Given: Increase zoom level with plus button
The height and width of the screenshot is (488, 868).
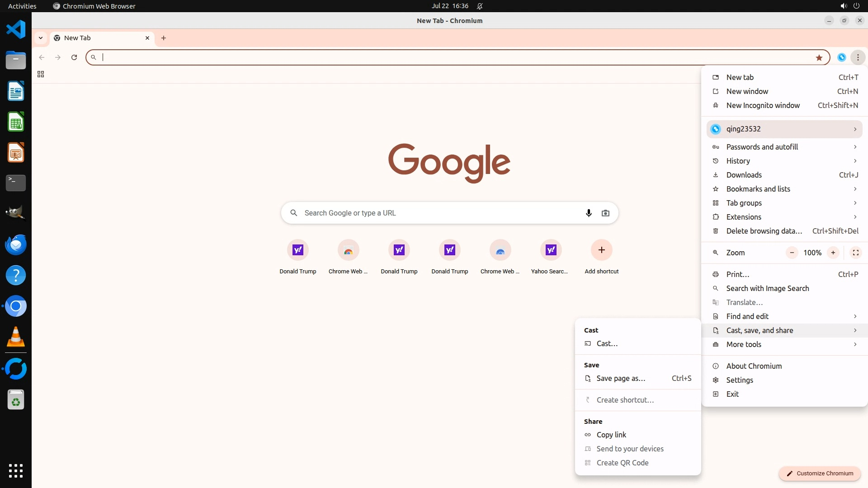Looking at the screenshot, I should (x=833, y=253).
